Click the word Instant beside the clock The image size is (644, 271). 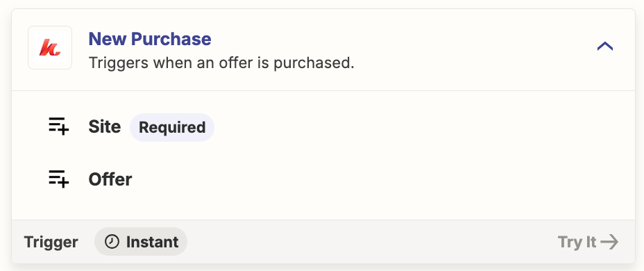(x=153, y=242)
